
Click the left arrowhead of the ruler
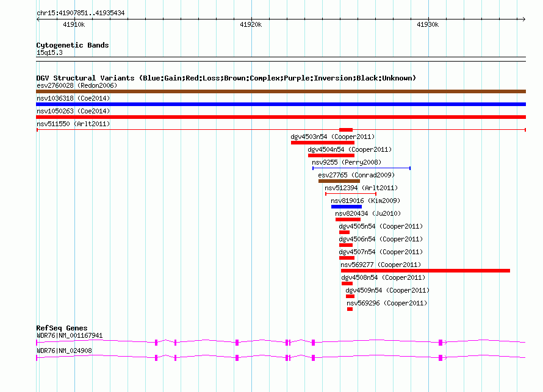(x=38, y=20)
